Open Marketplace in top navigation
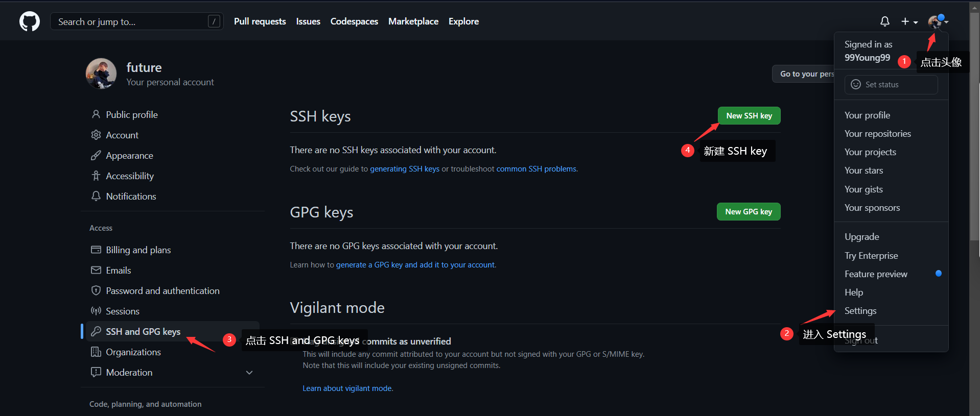Image resolution: width=980 pixels, height=416 pixels. pyautogui.click(x=413, y=21)
